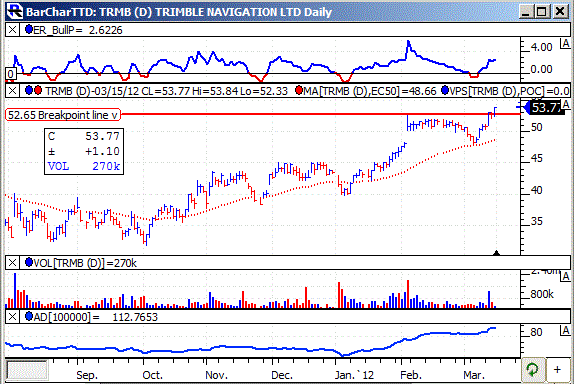The height and width of the screenshot is (384, 574).
Task: Click the Jan. `12 label on time axis
Action: pyautogui.click(x=354, y=375)
